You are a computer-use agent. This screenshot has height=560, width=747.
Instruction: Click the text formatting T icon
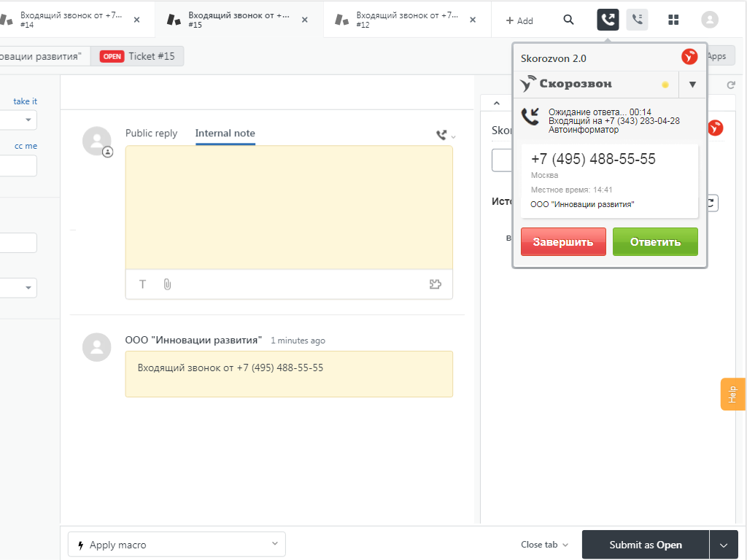[x=143, y=284]
